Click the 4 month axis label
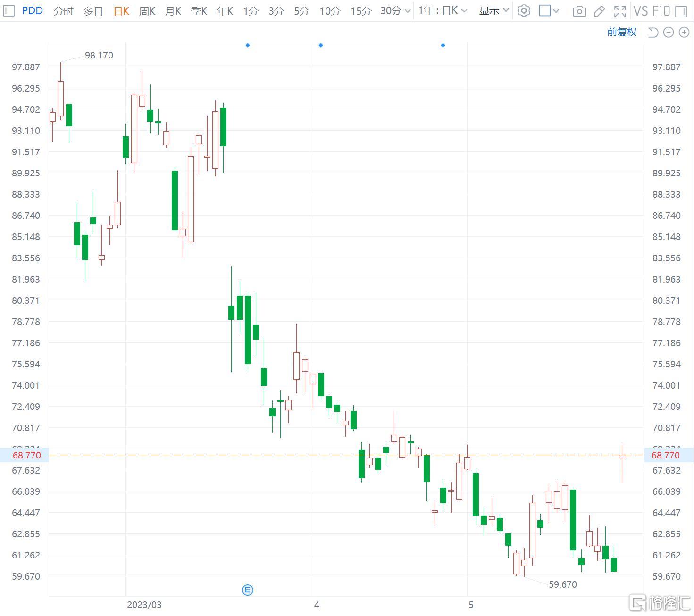Image resolution: width=694 pixels, height=616 pixels. (x=317, y=605)
